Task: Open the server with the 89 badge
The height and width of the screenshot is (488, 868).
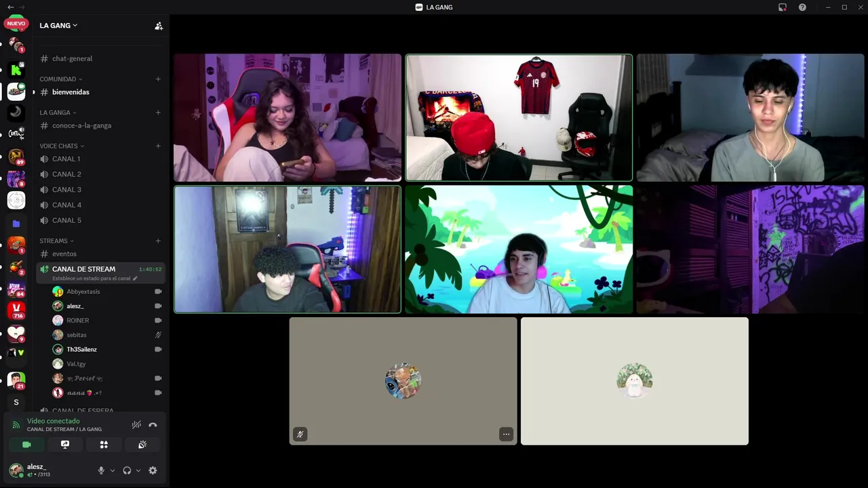Action: pyautogui.click(x=16, y=157)
